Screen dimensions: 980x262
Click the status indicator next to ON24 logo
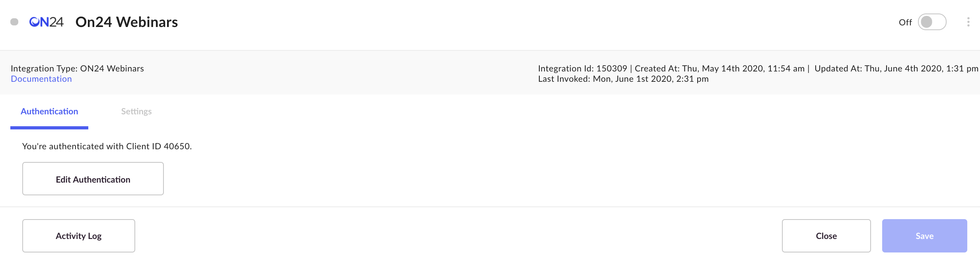15,22
